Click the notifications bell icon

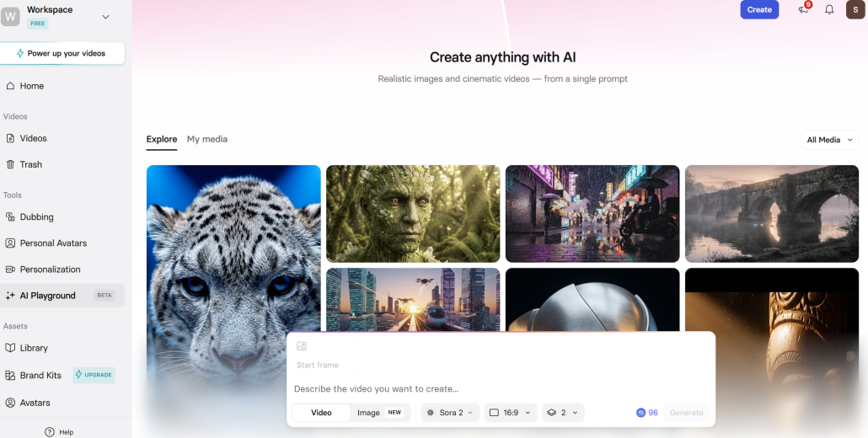point(829,10)
